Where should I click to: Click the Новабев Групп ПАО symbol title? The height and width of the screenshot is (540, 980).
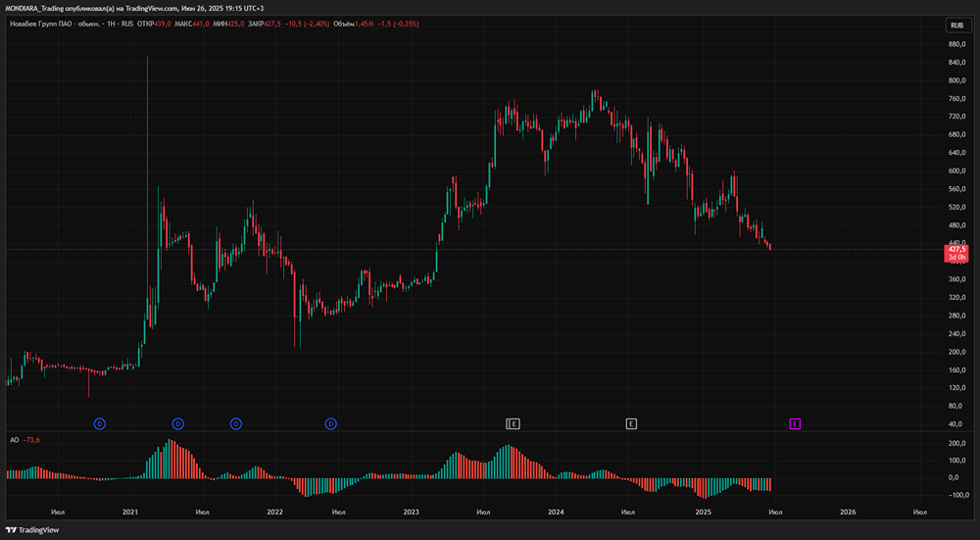coord(54,24)
